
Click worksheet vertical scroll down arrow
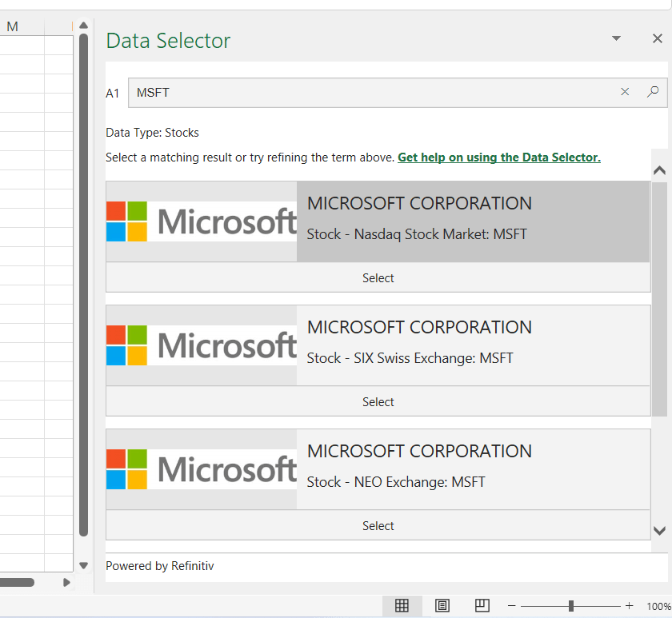pos(83,565)
